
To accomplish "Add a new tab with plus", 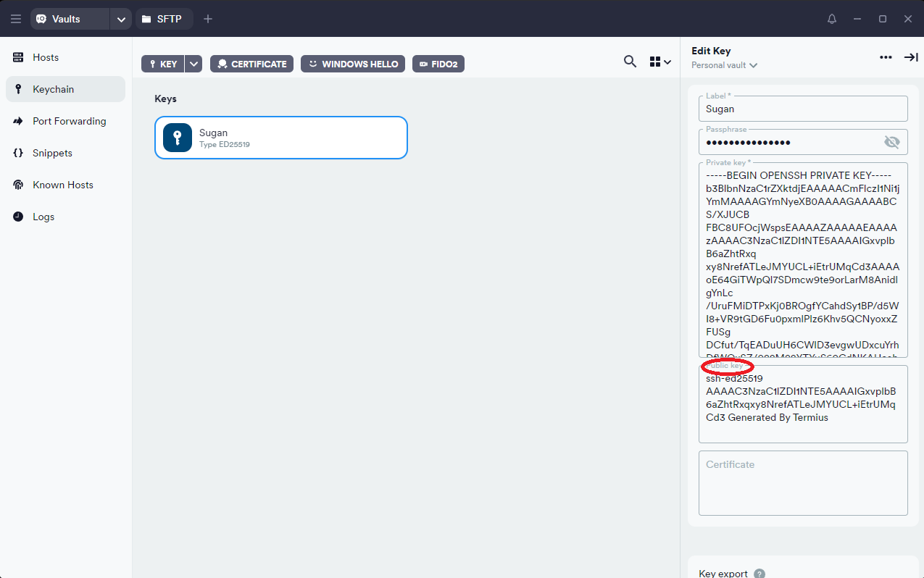I will 208,19.
